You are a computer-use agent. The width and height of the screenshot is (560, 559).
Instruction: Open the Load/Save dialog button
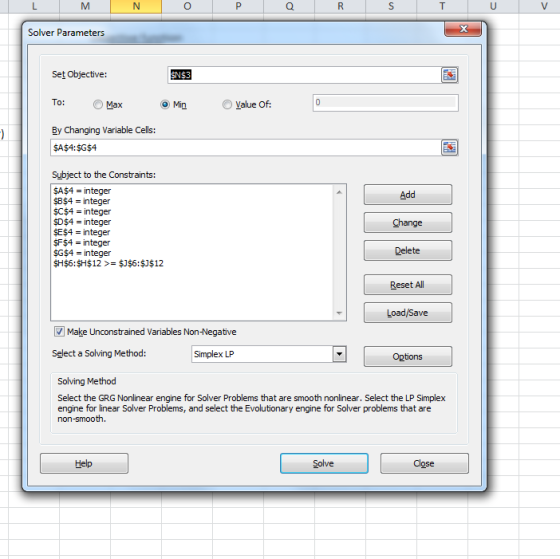tap(408, 313)
